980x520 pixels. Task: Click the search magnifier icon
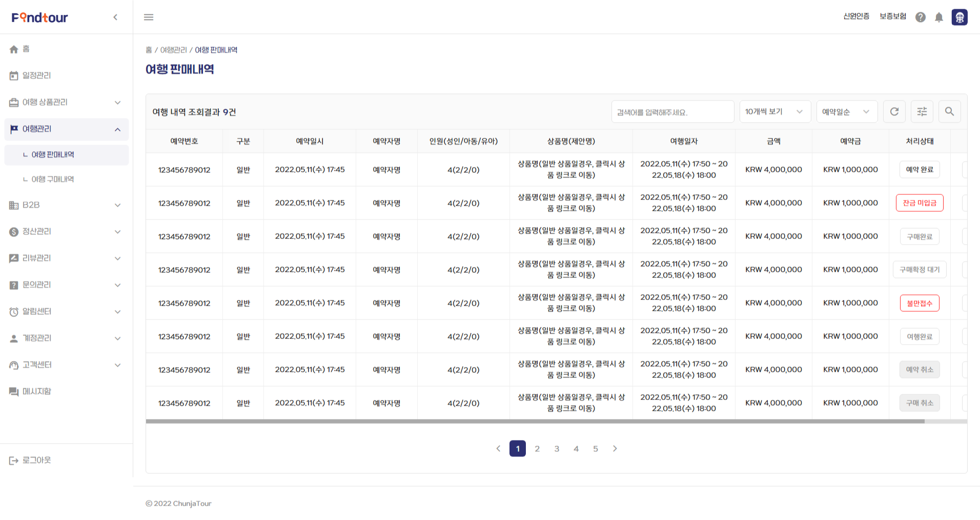[950, 111]
